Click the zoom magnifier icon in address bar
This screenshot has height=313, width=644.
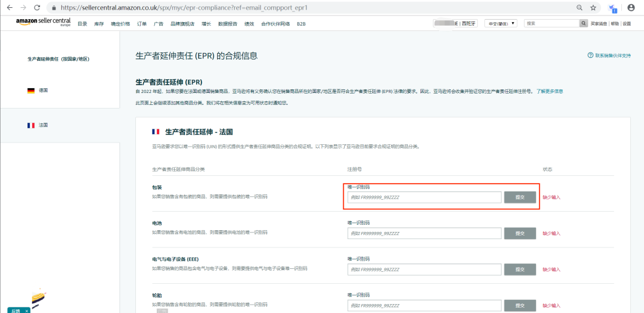coord(580,7)
